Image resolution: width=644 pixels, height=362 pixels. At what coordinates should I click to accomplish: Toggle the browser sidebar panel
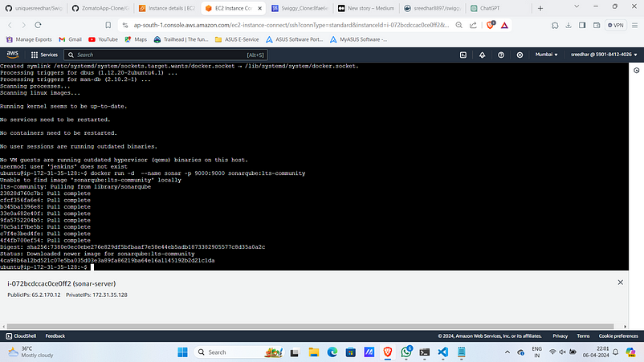(582, 25)
